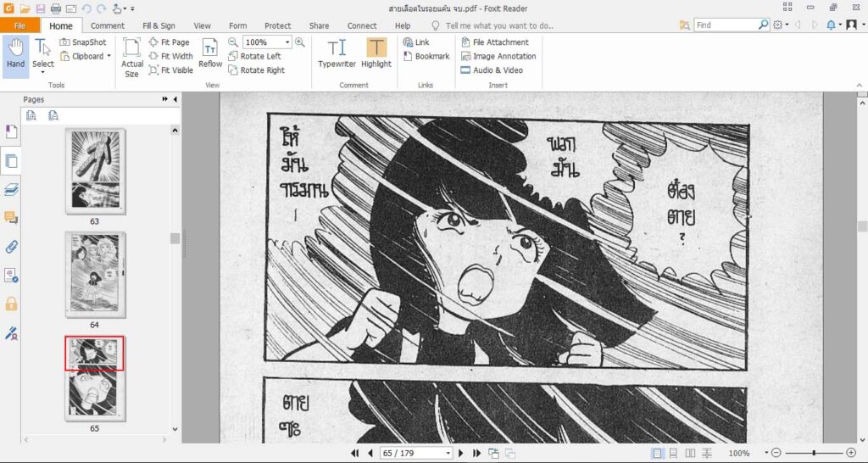Click the Undo quick access icon
This screenshot has height=463, width=868.
86,8
